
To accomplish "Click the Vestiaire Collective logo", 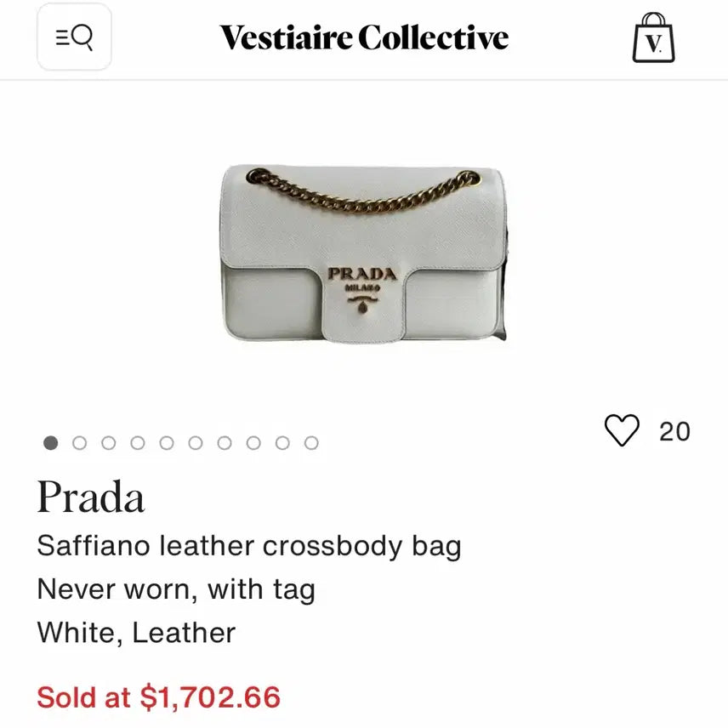I will (364, 38).
